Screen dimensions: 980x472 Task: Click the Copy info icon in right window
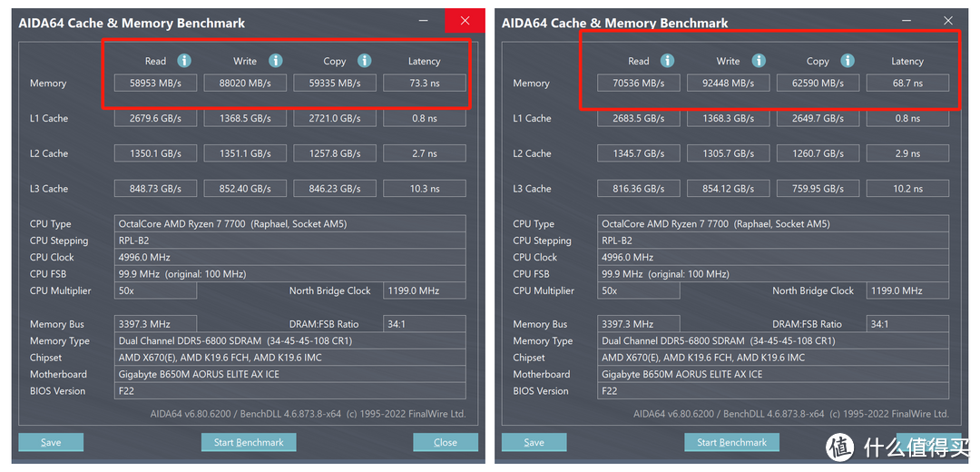(x=848, y=61)
